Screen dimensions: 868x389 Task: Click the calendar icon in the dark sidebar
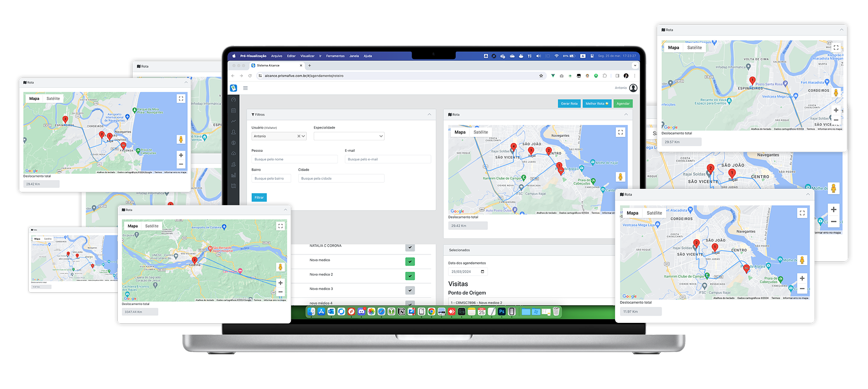[233, 110]
